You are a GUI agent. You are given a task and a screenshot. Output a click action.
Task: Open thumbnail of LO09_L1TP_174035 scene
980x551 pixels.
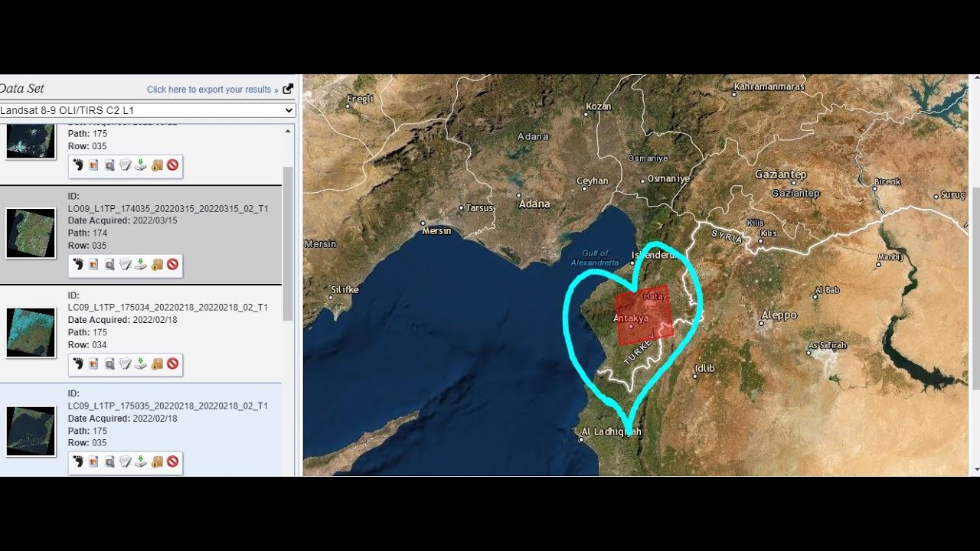coord(31,233)
